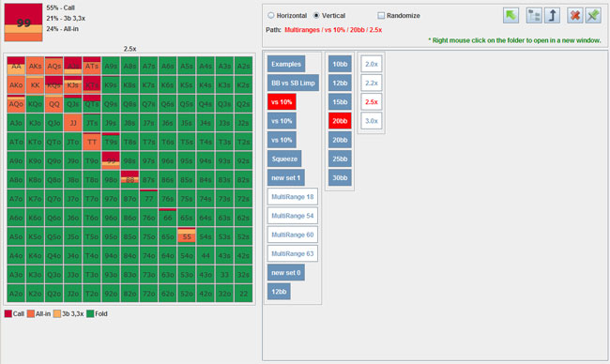610x364 pixels.
Task: Open the 12bb stack folder in second column
Action: [340, 83]
